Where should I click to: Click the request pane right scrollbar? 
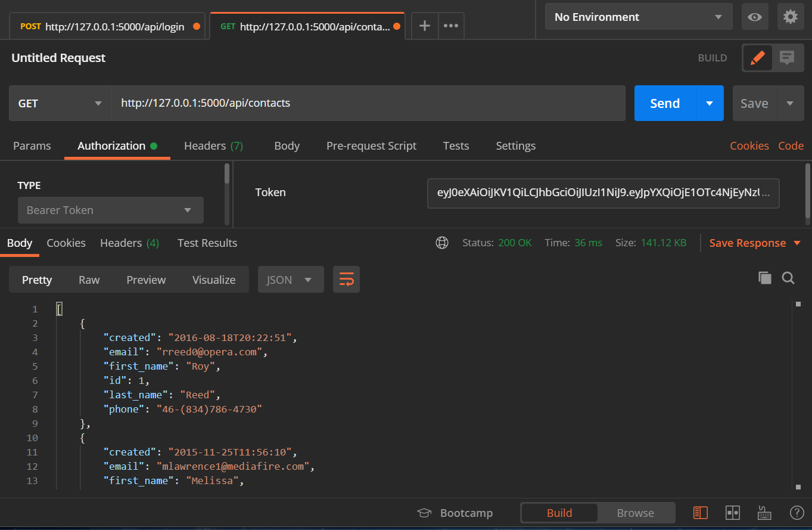tap(808, 191)
